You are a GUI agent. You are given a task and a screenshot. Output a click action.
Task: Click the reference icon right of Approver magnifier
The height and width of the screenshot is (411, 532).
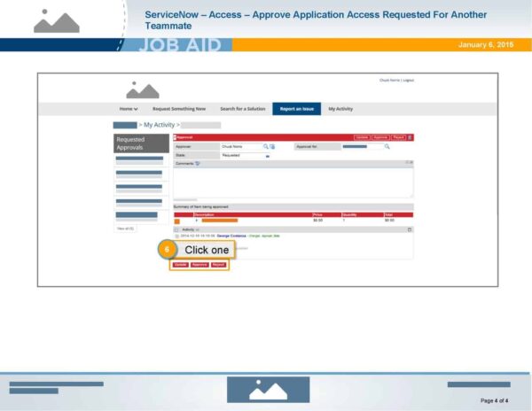[272, 146]
